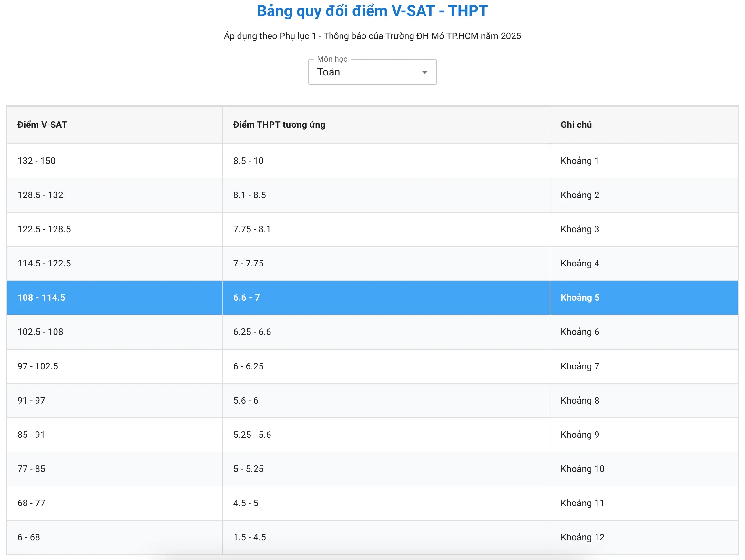Click the 6.25 - 6.6 THPT cell
Screen dimensions: 745x560
click(x=252, y=332)
